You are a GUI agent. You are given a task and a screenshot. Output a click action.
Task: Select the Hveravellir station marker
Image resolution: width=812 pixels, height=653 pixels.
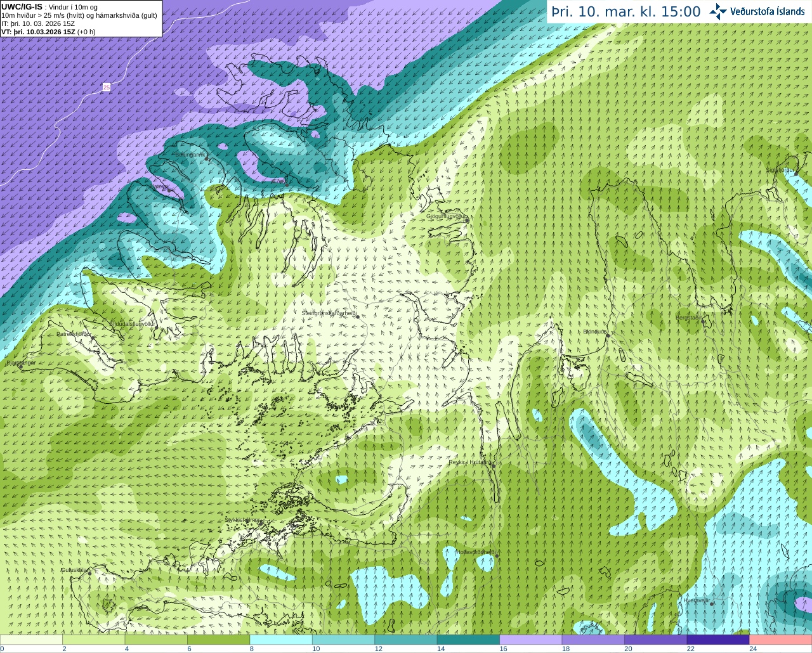pos(712,604)
